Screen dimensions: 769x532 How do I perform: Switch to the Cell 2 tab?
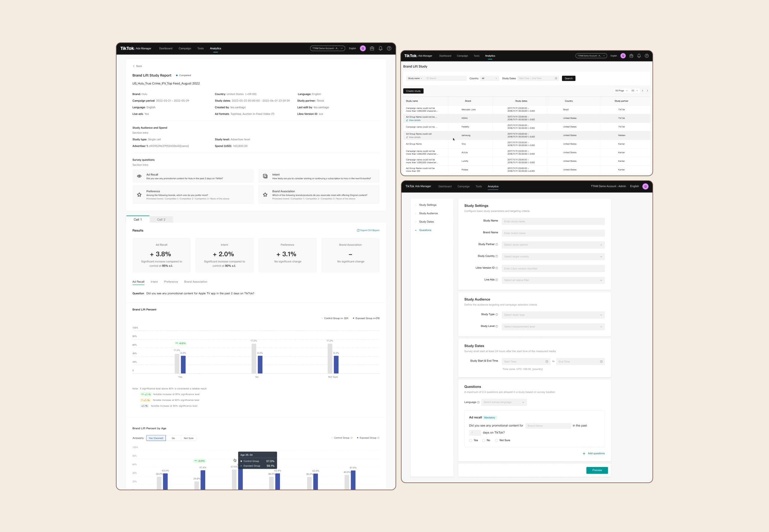(161, 219)
